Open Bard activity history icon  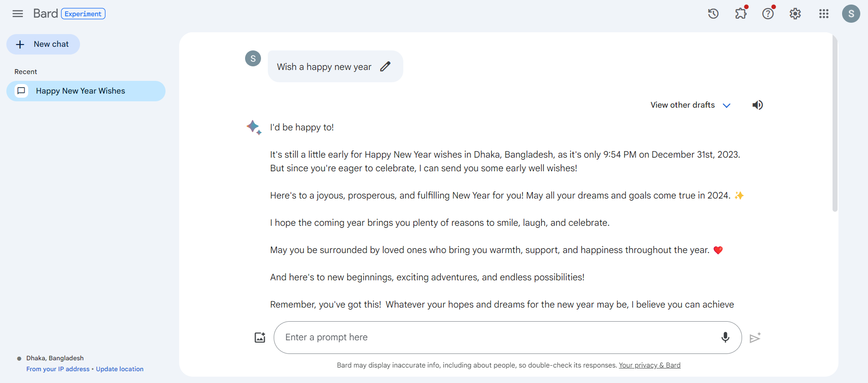pos(713,14)
